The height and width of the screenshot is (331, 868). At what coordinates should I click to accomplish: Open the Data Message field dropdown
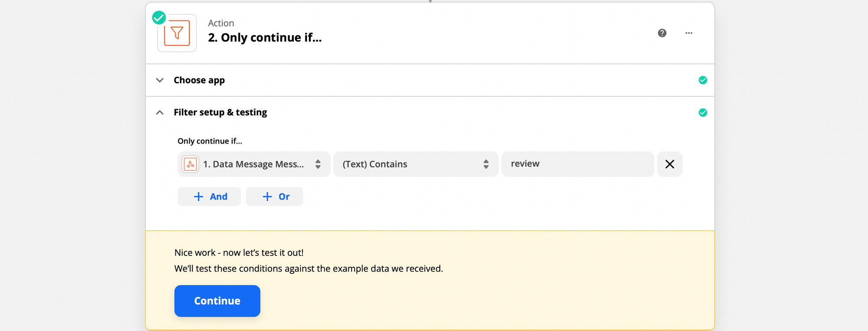(x=254, y=164)
